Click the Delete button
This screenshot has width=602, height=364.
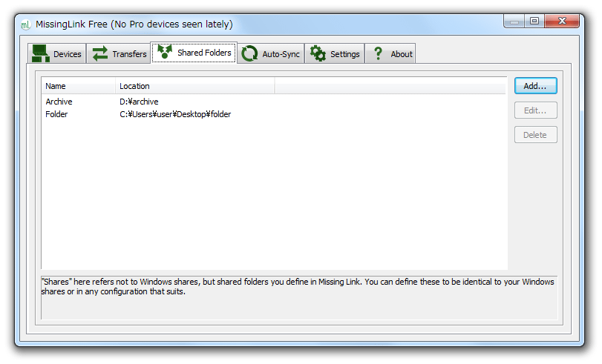point(536,135)
